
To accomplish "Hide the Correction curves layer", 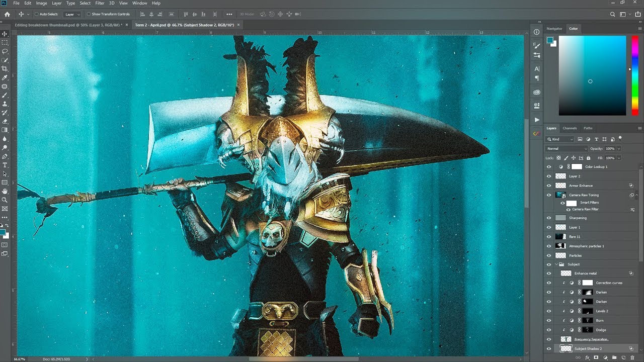I will [549, 283].
